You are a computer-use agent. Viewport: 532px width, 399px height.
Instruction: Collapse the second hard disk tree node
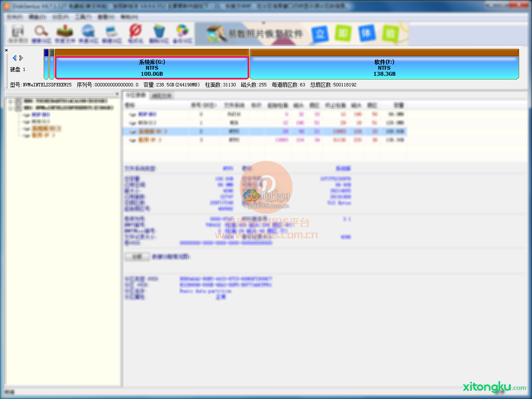click(10, 108)
